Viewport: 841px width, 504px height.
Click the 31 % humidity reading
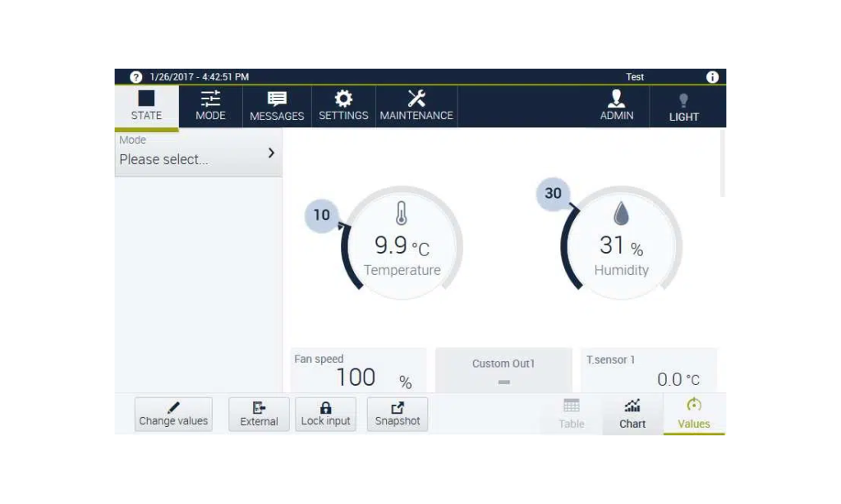[x=621, y=246]
